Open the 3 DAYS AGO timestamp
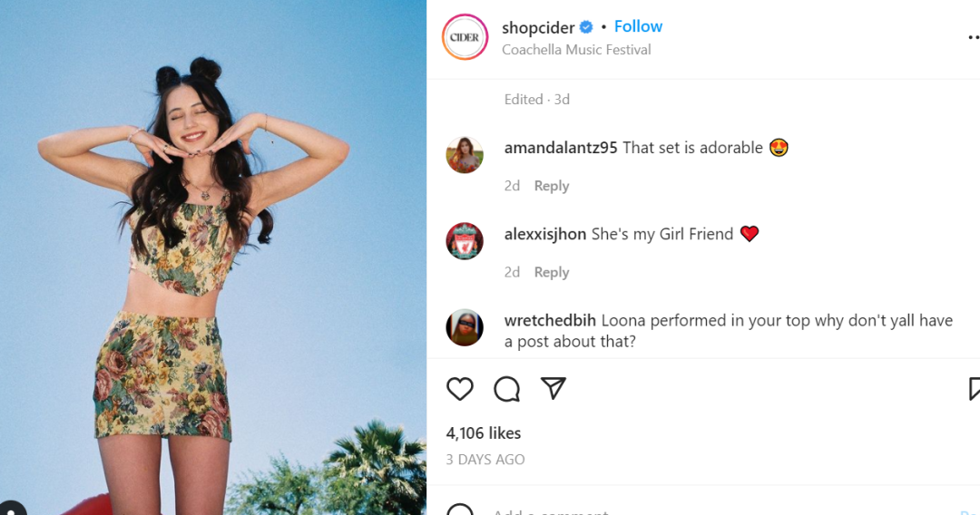The width and height of the screenshot is (980, 515). 485,460
